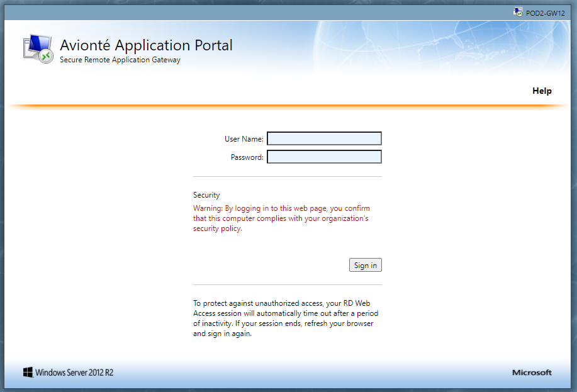Viewport: 577px width, 392px height.
Task: Click the Secure Remote Application Gateway subtitle
Action: (x=120, y=60)
